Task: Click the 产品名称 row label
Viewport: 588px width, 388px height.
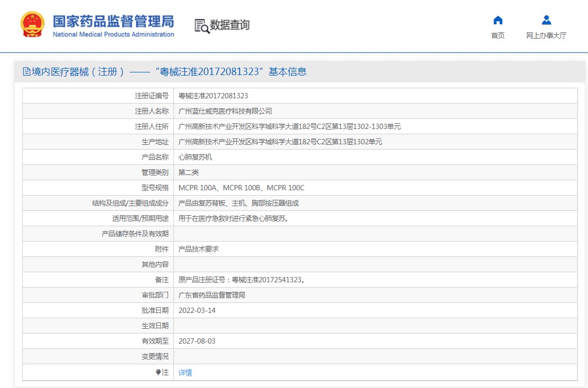Action: [x=155, y=158]
